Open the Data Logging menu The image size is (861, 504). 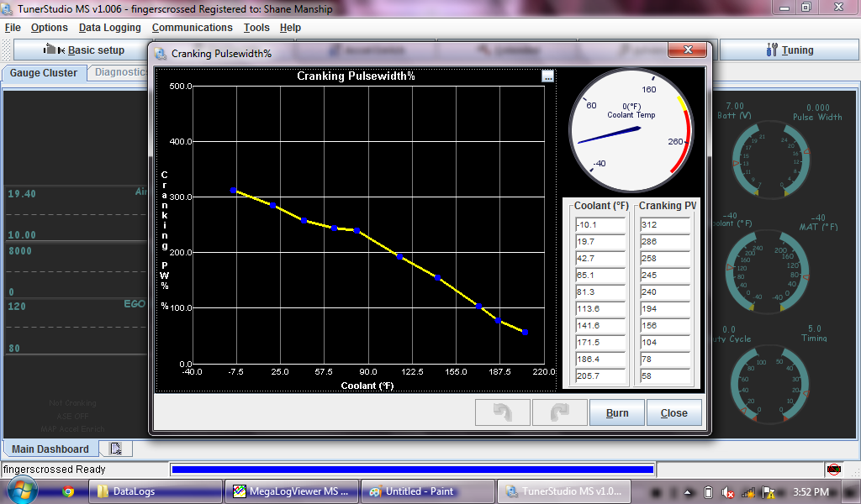[110, 28]
